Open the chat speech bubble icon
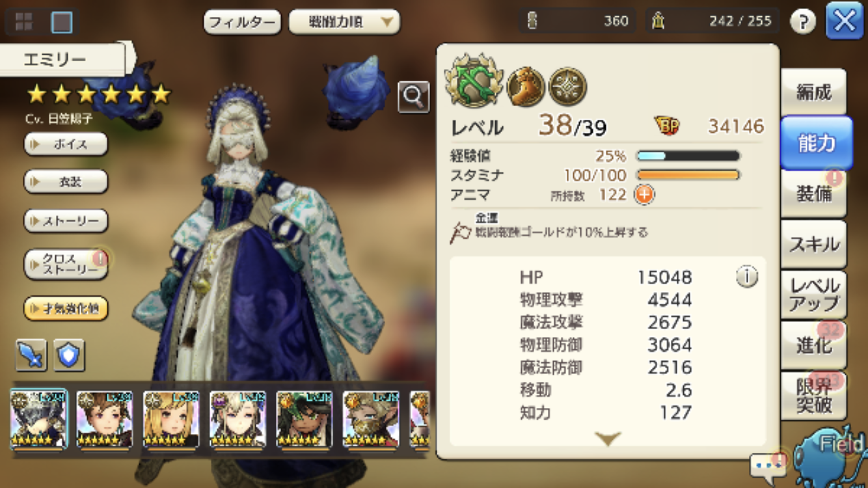This screenshot has width=868, height=488. (x=768, y=465)
